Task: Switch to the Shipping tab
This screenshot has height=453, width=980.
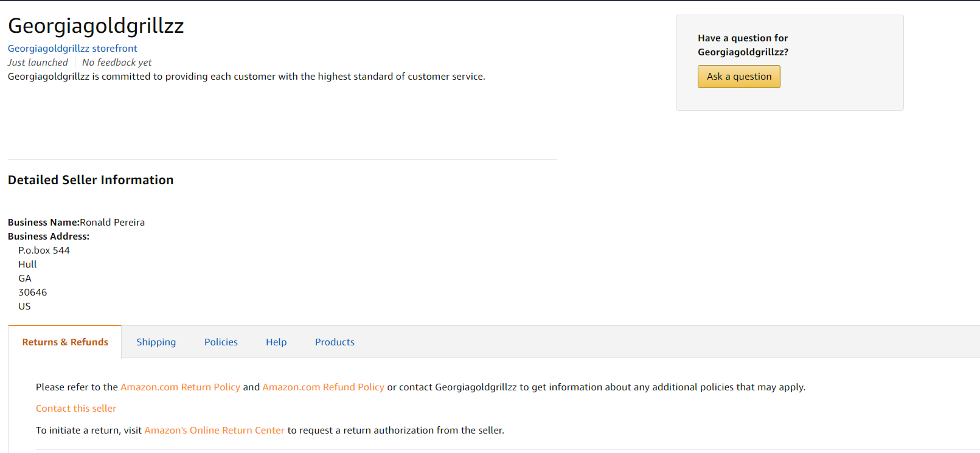Action: [x=156, y=342]
